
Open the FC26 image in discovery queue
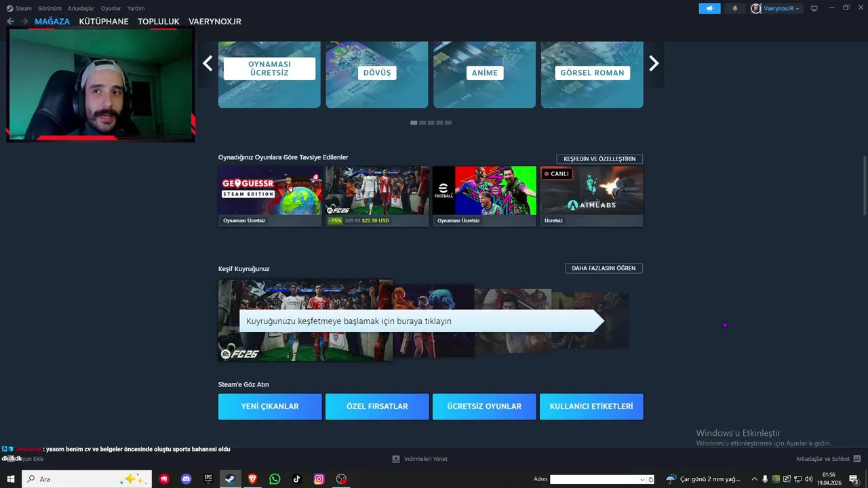(x=305, y=320)
